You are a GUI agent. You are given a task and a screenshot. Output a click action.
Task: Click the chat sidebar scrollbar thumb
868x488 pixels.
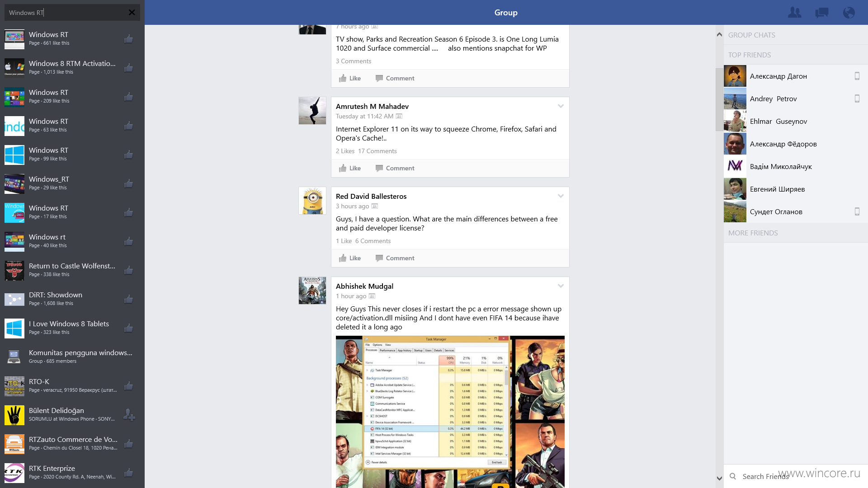click(x=719, y=99)
